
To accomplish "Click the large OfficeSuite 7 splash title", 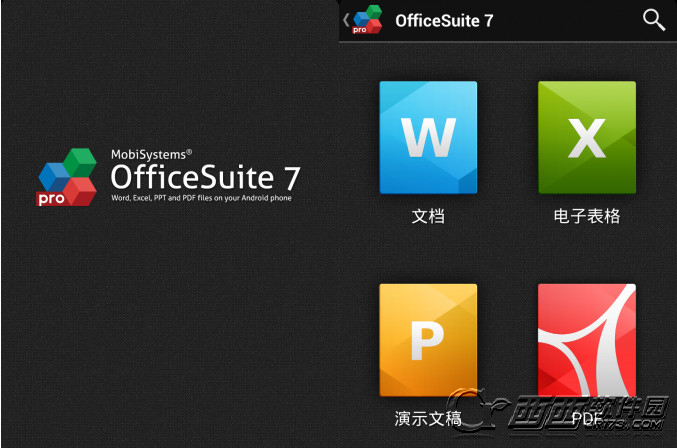I will [206, 177].
